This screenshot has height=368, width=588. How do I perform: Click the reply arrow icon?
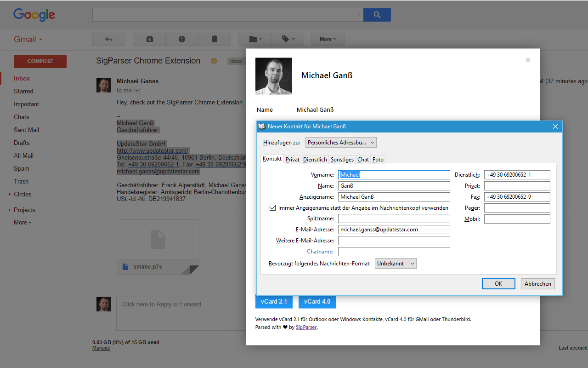[109, 39]
